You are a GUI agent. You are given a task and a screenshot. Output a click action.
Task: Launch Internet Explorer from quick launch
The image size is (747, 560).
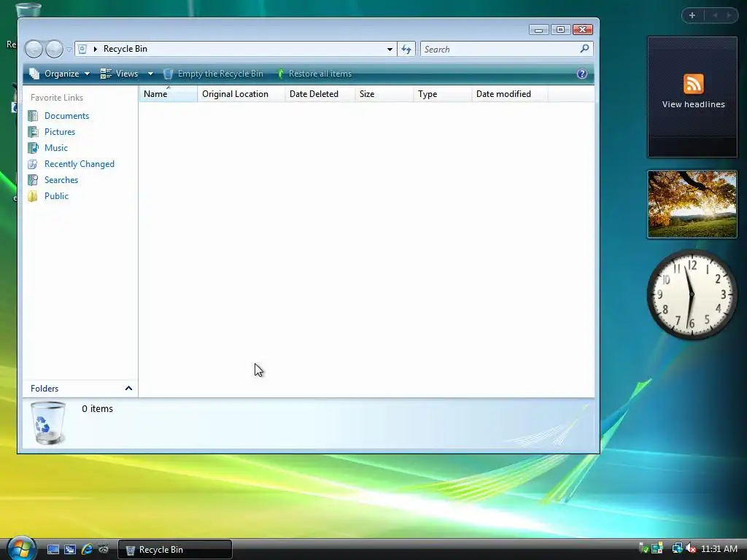[87, 550]
